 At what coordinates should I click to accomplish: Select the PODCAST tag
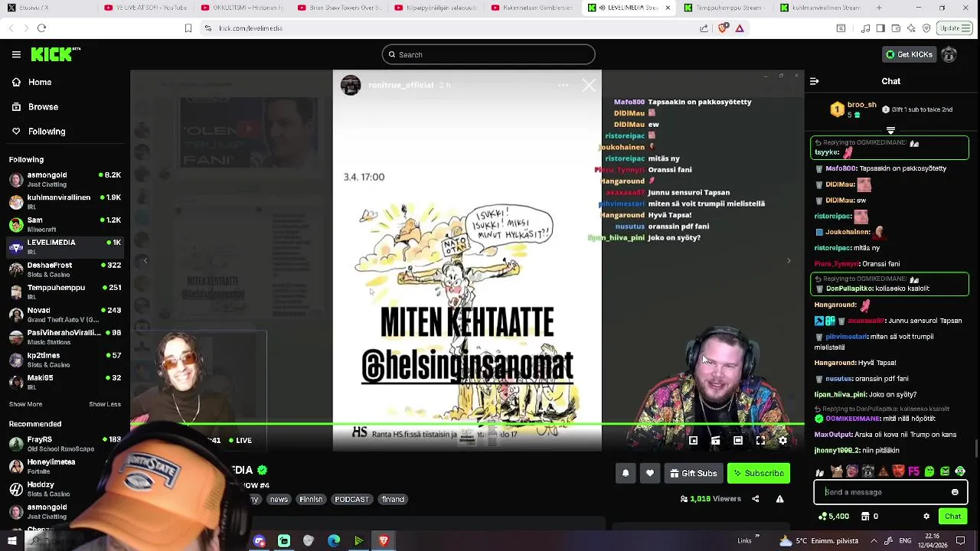(x=352, y=499)
